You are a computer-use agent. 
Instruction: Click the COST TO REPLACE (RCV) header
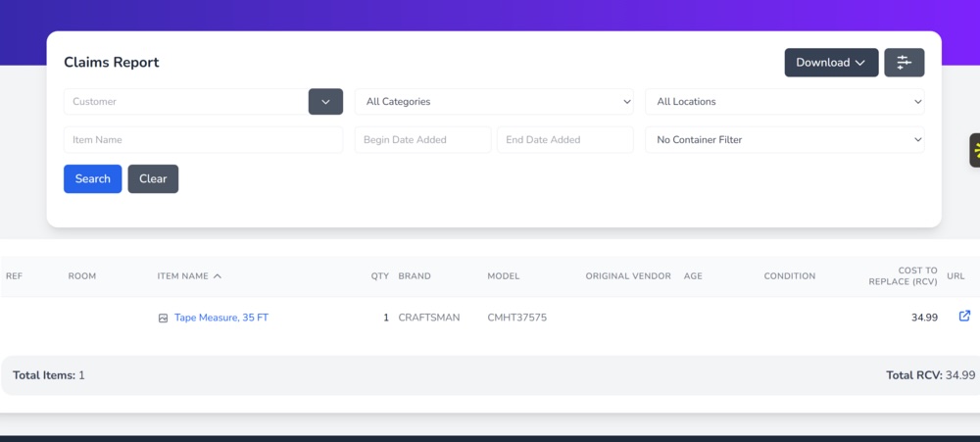click(x=904, y=276)
